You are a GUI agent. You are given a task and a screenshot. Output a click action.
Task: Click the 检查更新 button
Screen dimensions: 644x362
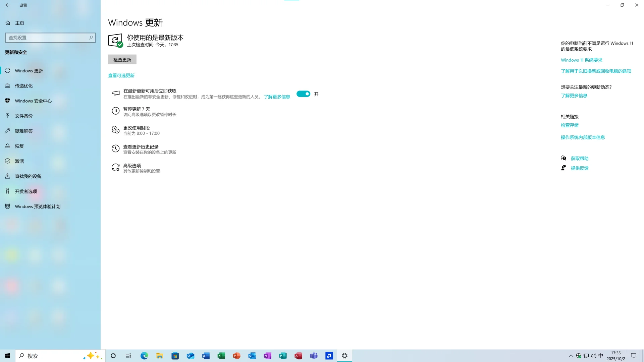(x=122, y=59)
